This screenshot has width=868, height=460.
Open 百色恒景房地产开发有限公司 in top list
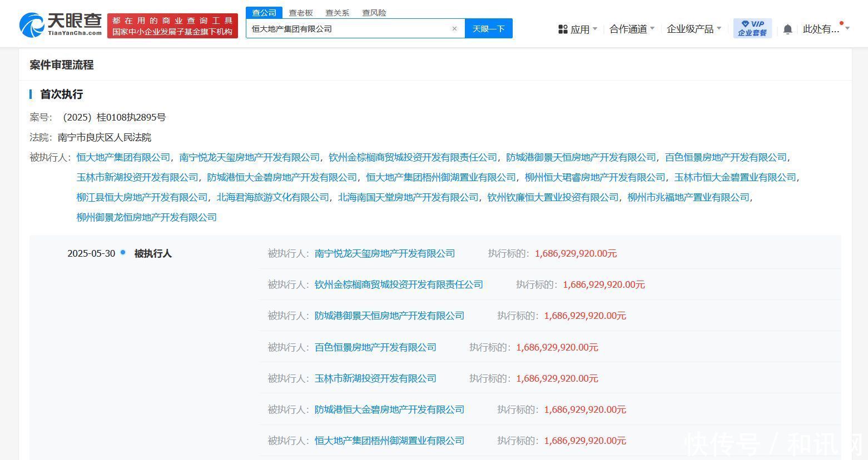click(726, 157)
